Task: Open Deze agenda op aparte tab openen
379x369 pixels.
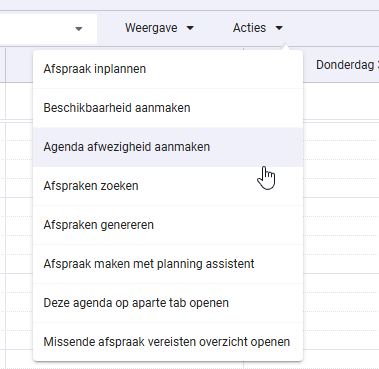Action: [168, 303]
